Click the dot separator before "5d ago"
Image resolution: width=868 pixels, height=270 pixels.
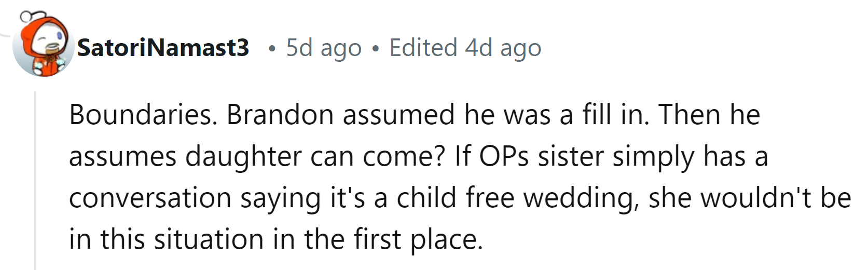click(x=271, y=49)
